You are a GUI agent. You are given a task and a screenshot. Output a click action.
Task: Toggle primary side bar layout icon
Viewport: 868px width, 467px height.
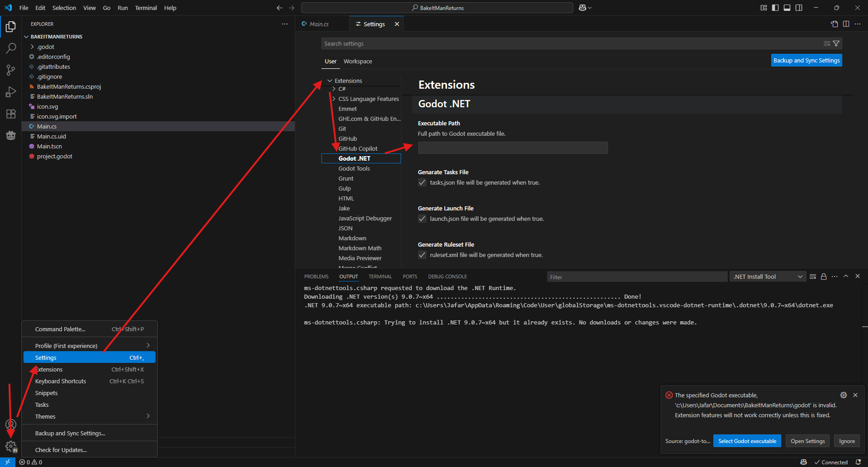coord(775,8)
